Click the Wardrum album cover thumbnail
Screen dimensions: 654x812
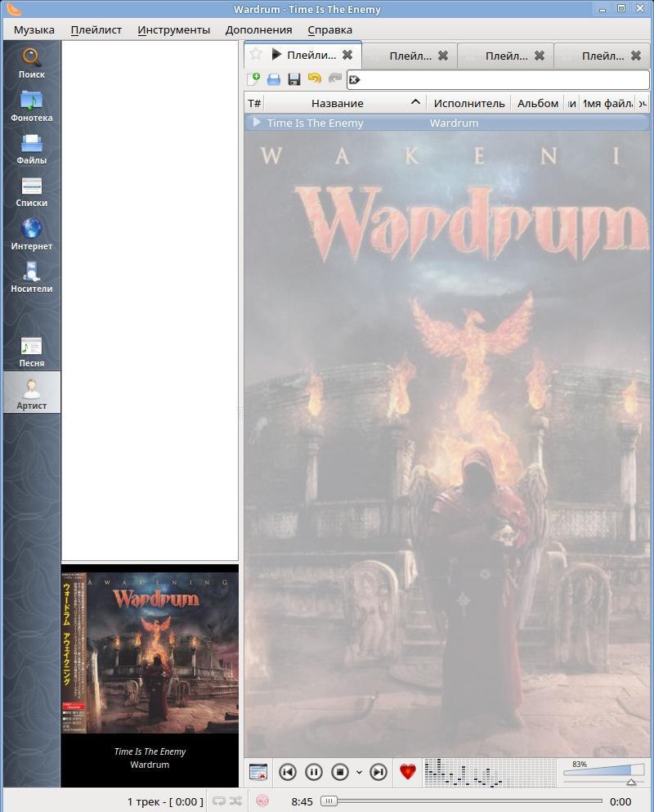point(150,653)
